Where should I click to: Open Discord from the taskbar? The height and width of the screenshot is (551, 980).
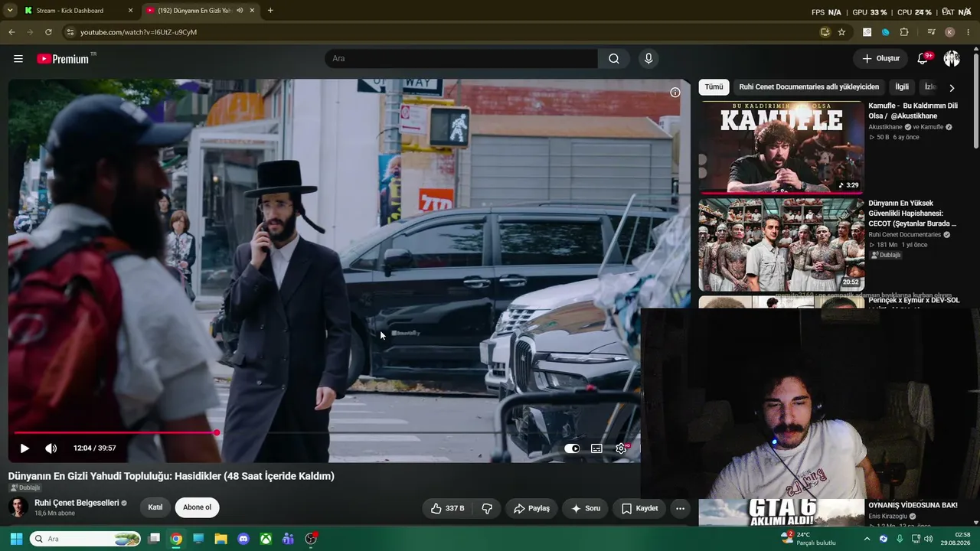(x=243, y=539)
